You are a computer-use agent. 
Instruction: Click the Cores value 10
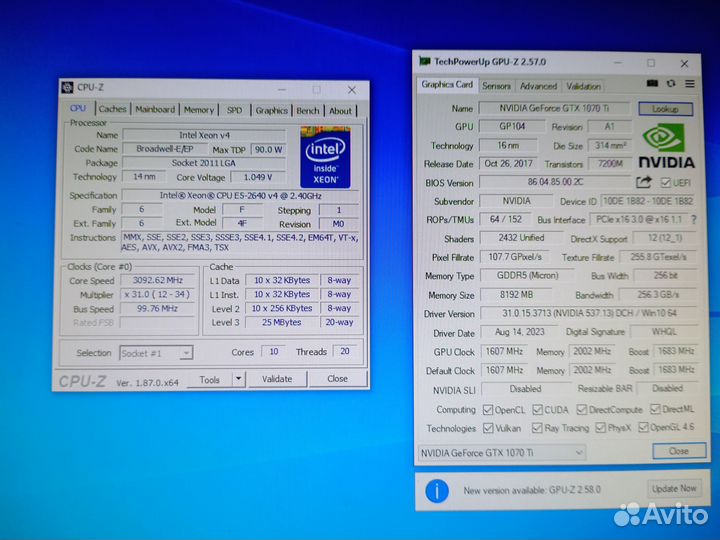click(274, 351)
